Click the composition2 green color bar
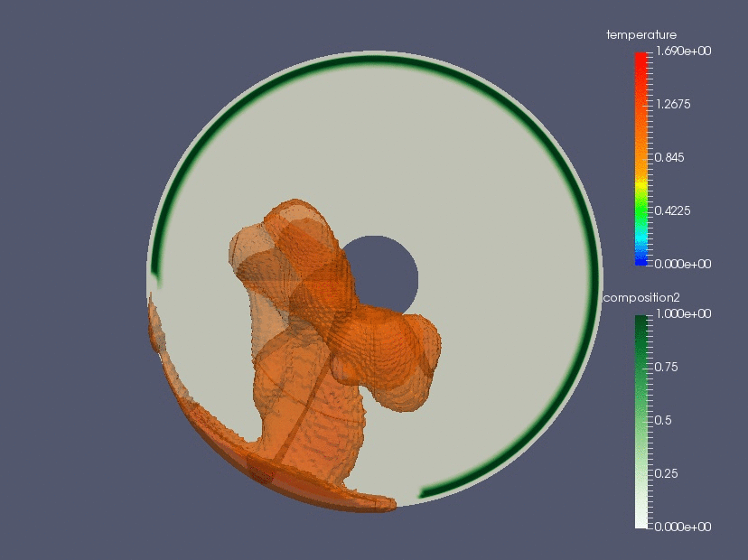The height and width of the screenshot is (560, 748). (x=640, y=422)
